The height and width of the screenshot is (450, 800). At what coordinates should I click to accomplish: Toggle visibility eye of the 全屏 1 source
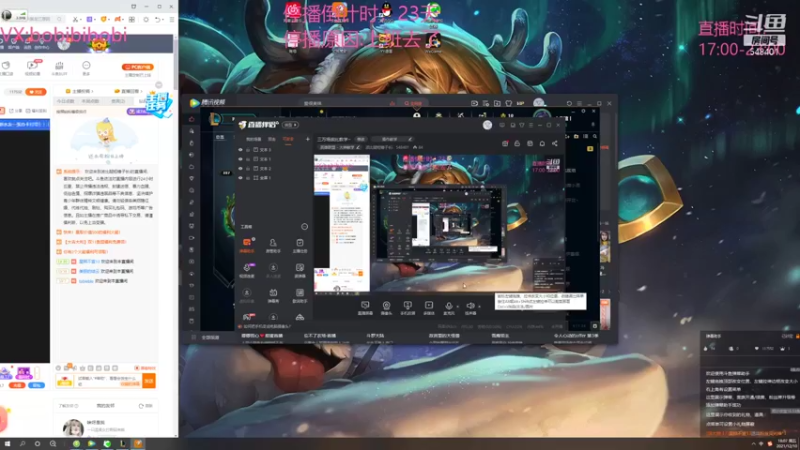[x=240, y=178]
